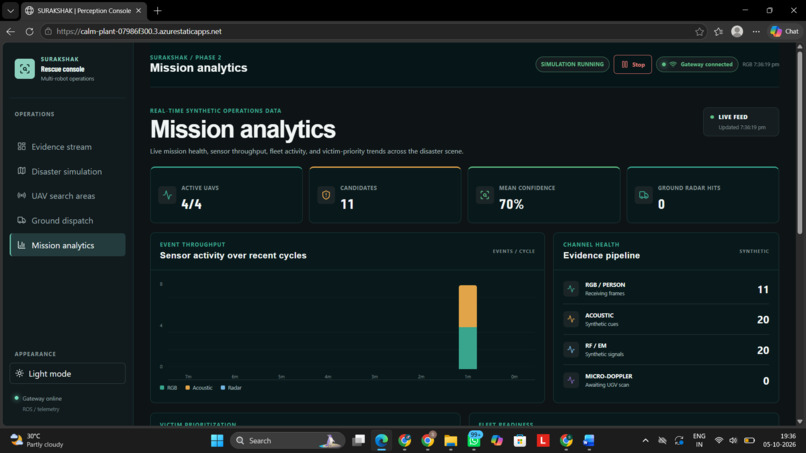Viewport: 806px width, 453px height.
Task: Open the browser favorites list
Action: pos(718,31)
